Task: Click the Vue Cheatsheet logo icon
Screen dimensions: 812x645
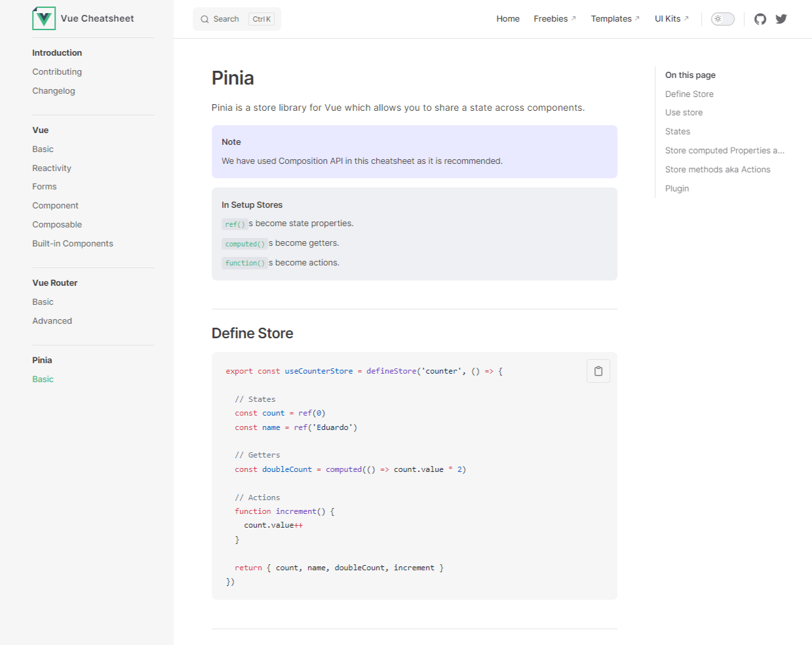Action: point(44,18)
